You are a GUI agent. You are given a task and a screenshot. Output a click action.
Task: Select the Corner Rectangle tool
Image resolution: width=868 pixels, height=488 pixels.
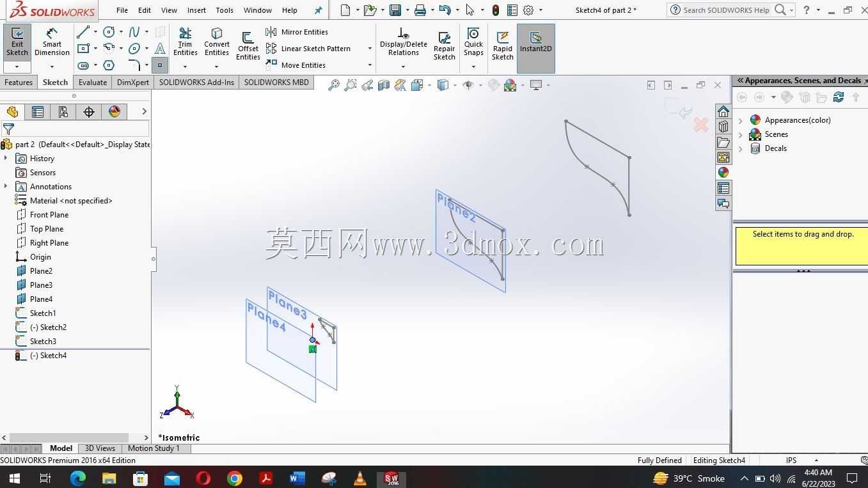83,49
